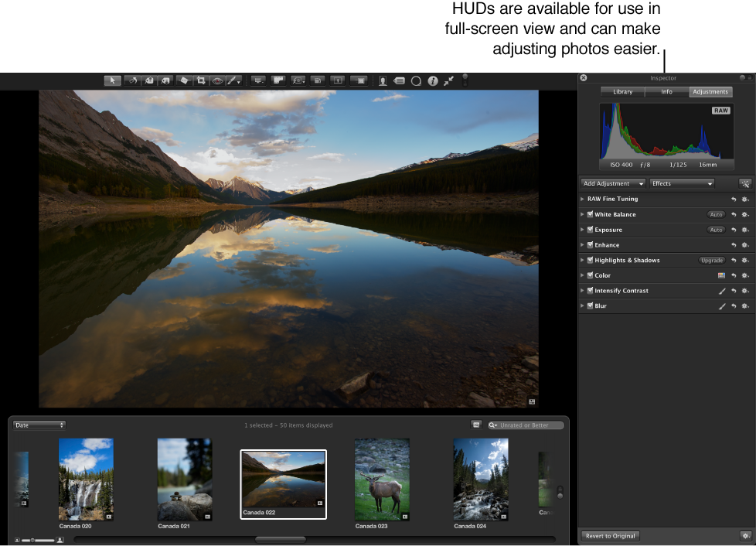This screenshot has height=546, width=756.
Task: Click the Revert to Original button
Action: (610, 536)
